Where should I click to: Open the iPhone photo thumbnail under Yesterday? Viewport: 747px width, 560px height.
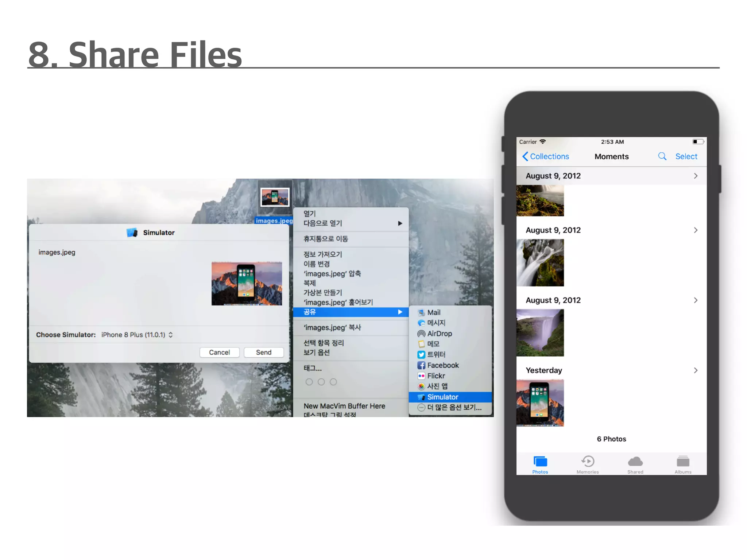pyautogui.click(x=540, y=403)
